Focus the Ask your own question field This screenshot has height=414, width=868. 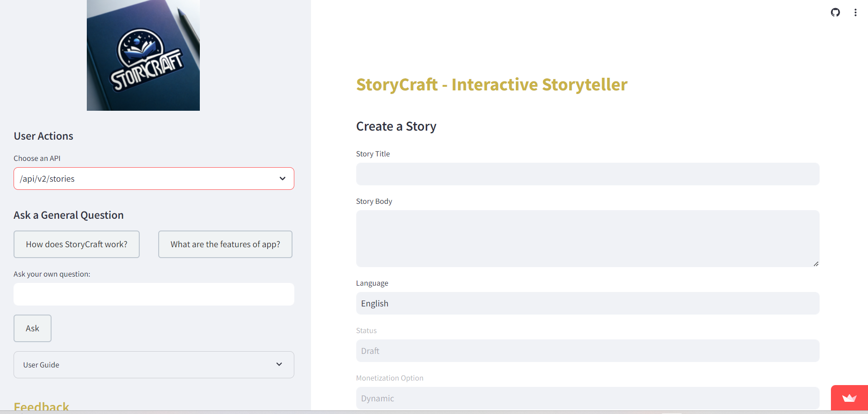click(x=154, y=294)
